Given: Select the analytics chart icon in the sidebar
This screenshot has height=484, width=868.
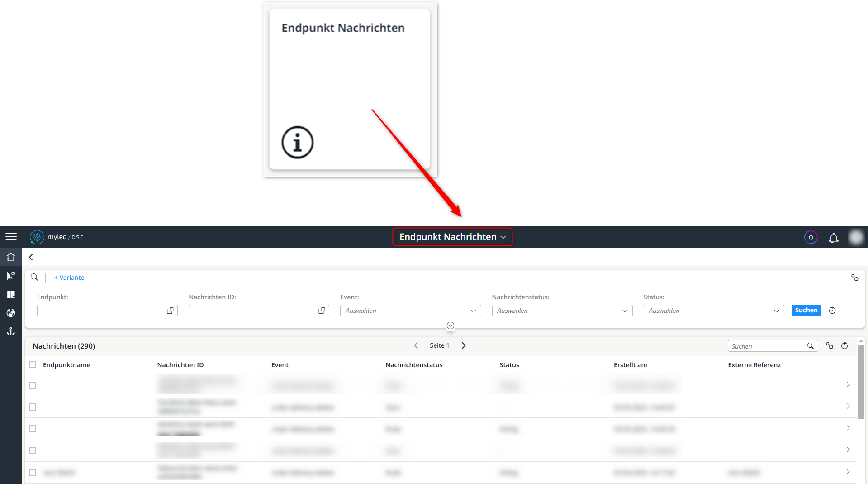Looking at the screenshot, I should tap(10, 276).
